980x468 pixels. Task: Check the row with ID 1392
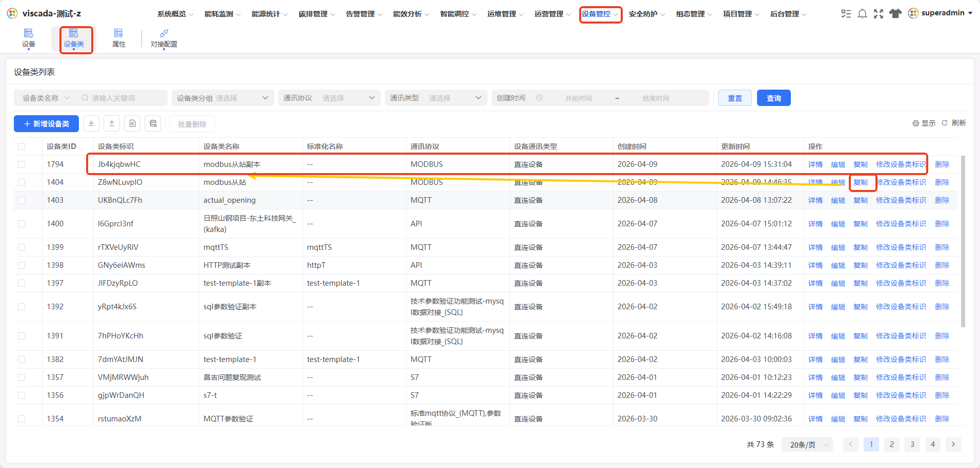tap(22, 307)
